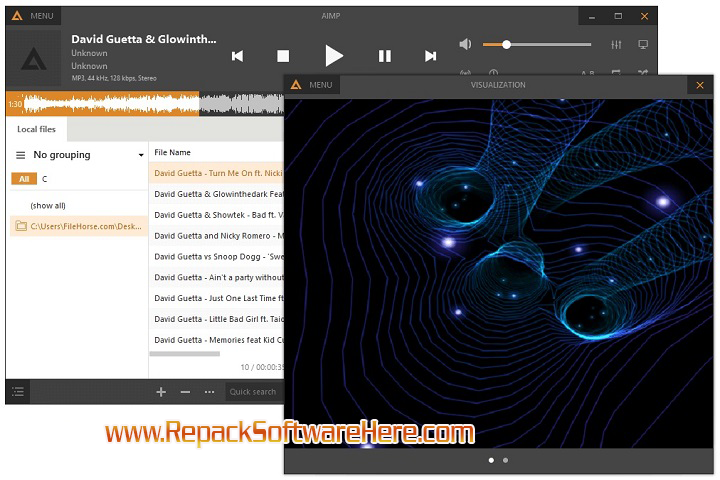The height and width of the screenshot is (480, 720).
Task: Select second visualization page dot
Action: [x=505, y=460]
